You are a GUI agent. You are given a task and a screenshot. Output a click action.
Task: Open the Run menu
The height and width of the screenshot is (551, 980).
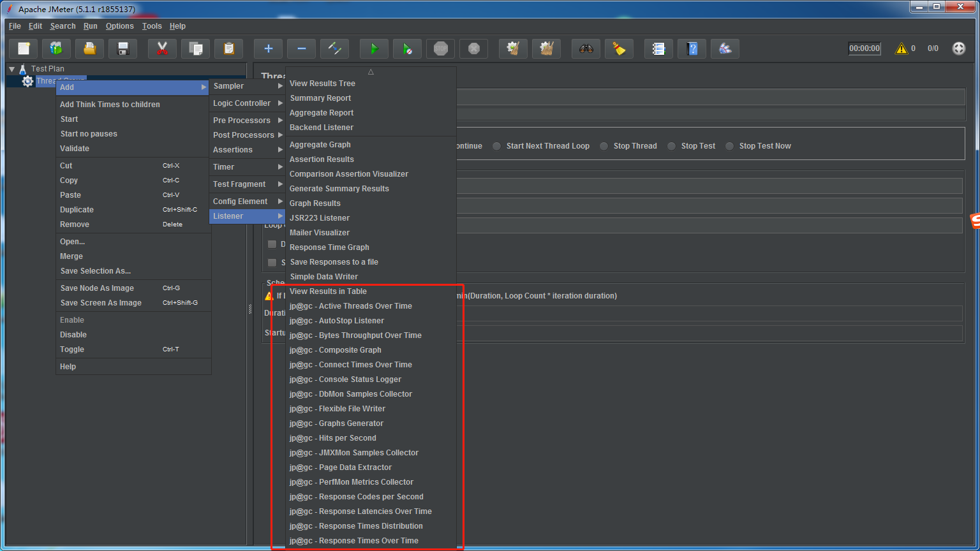tap(91, 26)
